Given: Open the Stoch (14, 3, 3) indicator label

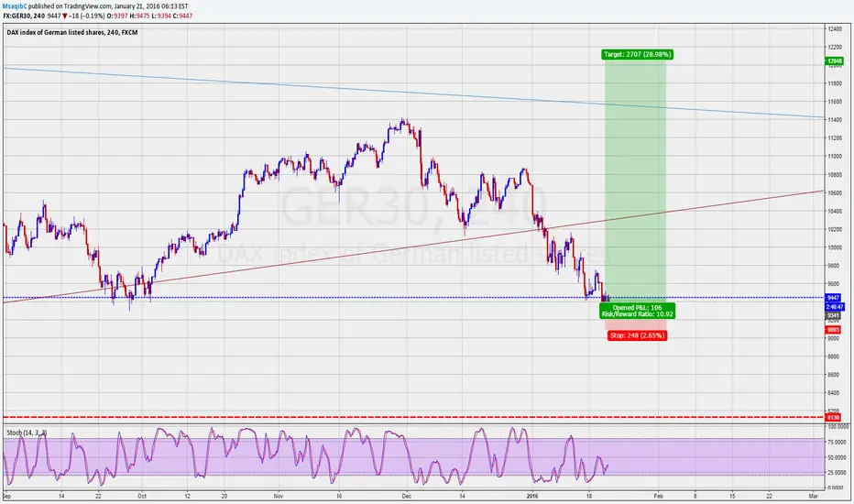Looking at the screenshot, I should [x=27, y=433].
